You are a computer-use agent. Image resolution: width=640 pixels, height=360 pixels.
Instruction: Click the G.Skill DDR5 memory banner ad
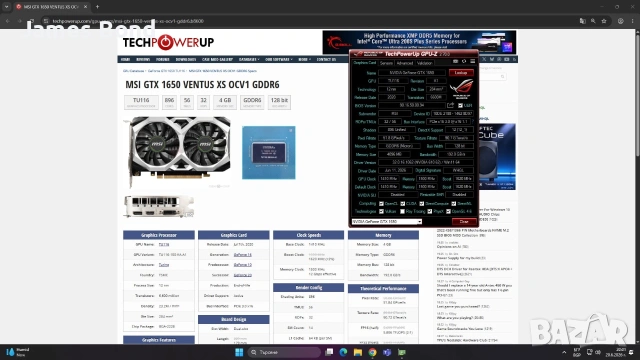coord(419,42)
